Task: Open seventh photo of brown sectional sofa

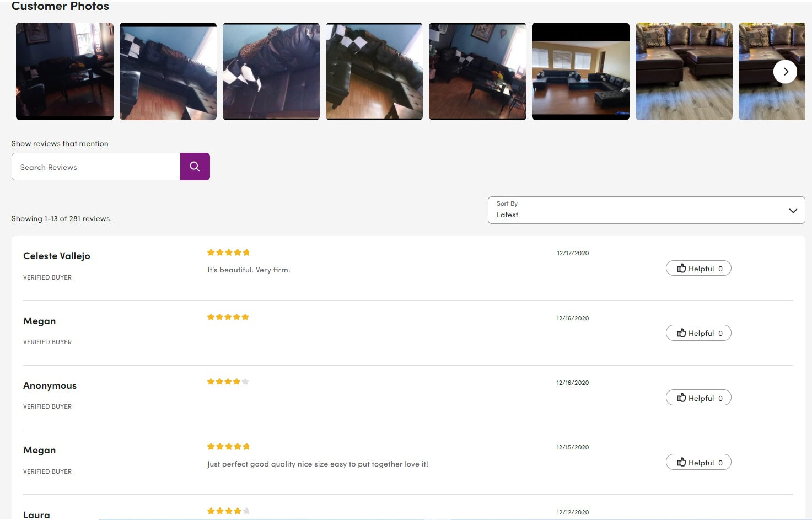Action: click(684, 71)
